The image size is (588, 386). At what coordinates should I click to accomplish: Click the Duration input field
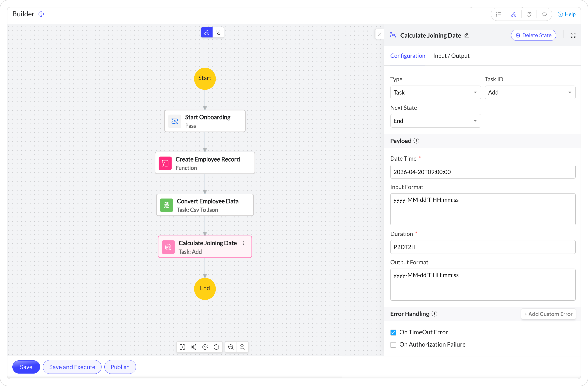(483, 247)
